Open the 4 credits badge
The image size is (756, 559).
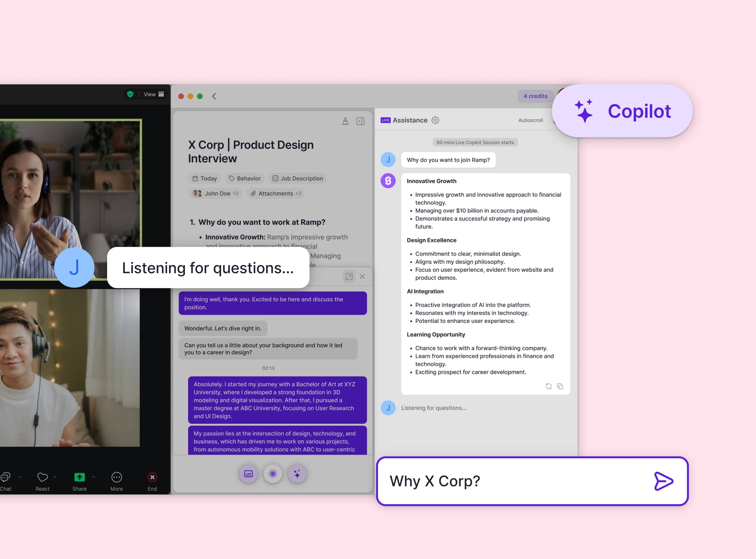(535, 96)
